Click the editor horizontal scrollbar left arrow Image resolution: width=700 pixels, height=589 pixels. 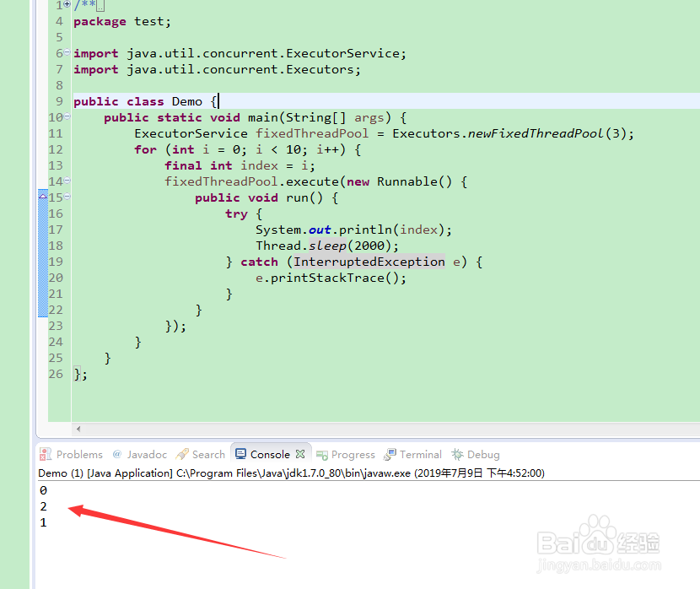(78, 430)
